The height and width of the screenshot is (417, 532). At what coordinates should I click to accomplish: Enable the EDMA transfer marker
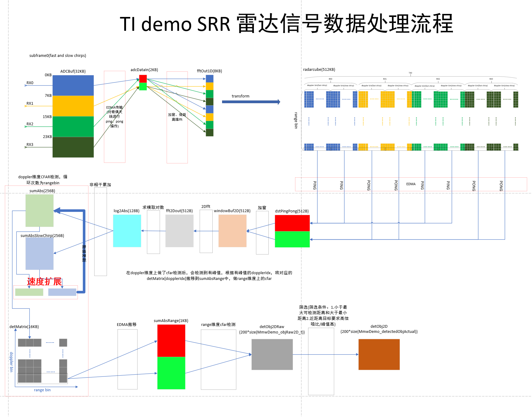click(411, 184)
